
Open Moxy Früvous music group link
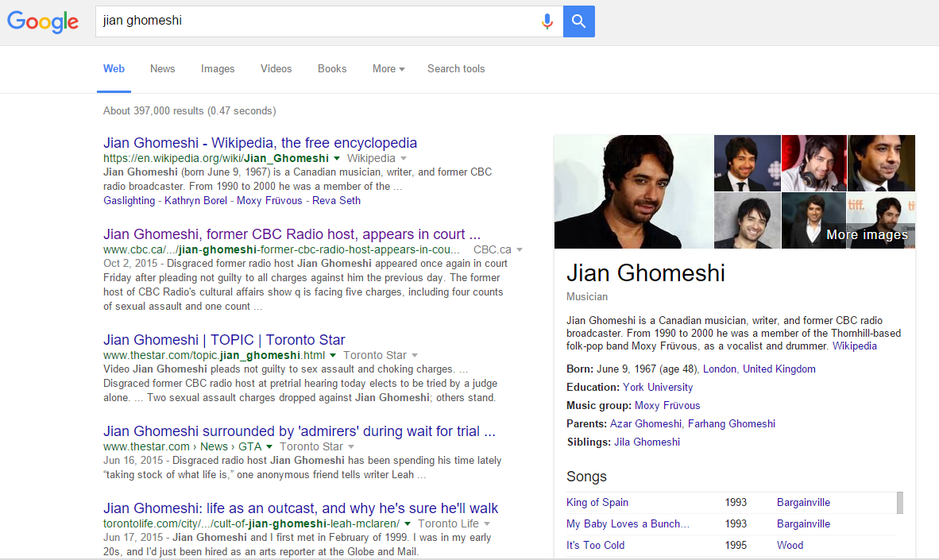pos(667,405)
